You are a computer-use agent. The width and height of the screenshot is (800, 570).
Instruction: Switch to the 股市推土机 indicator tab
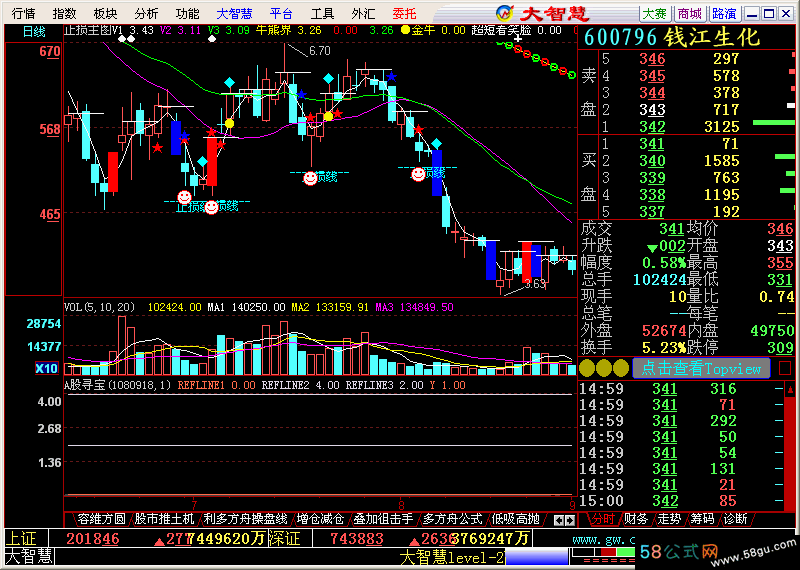[164, 519]
